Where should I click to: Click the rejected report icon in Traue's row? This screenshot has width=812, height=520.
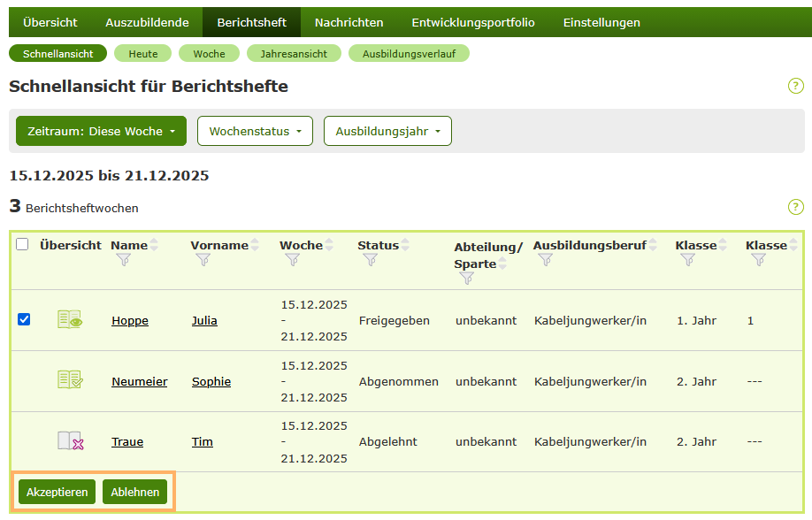click(x=69, y=442)
